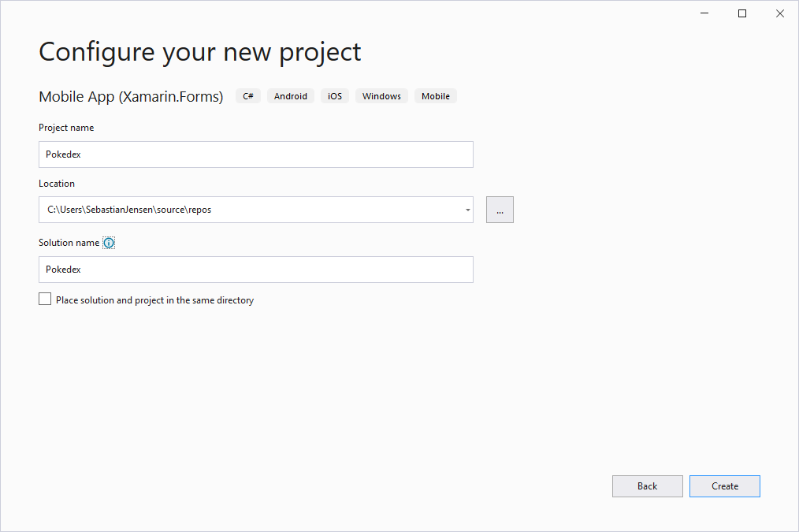
Task: Select the C# language tag
Action: 248,96
